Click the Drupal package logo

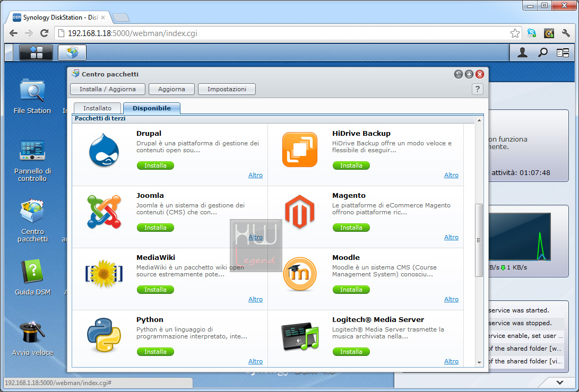104,150
